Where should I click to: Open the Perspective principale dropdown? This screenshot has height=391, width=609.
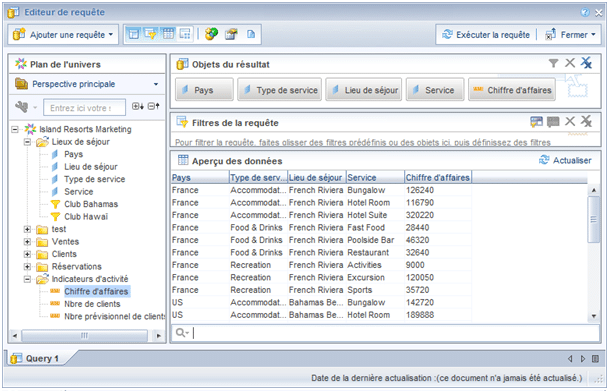[x=87, y=84]
